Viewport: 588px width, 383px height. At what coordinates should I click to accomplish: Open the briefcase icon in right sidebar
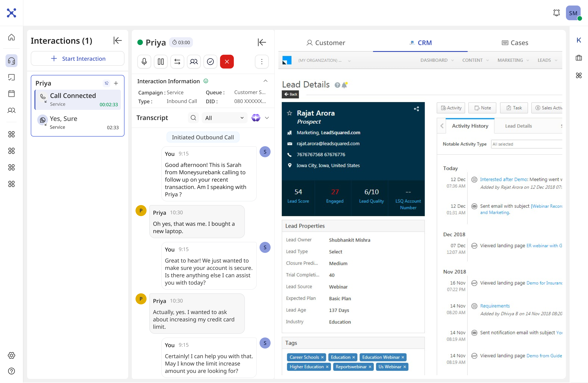[x=579, y=58]
